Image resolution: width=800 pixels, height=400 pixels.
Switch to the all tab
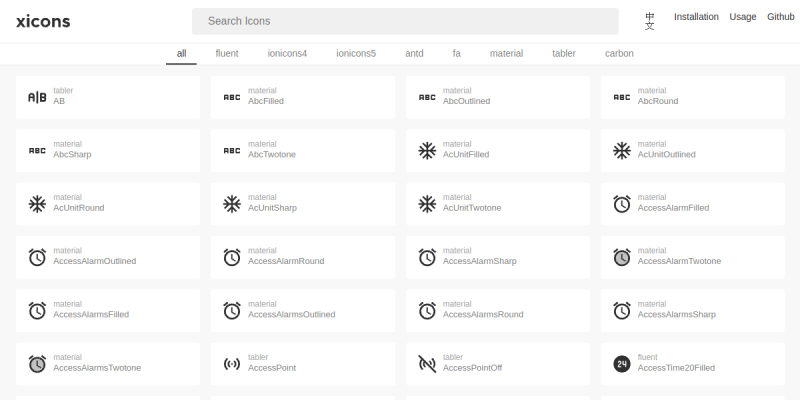coord(181,53)
